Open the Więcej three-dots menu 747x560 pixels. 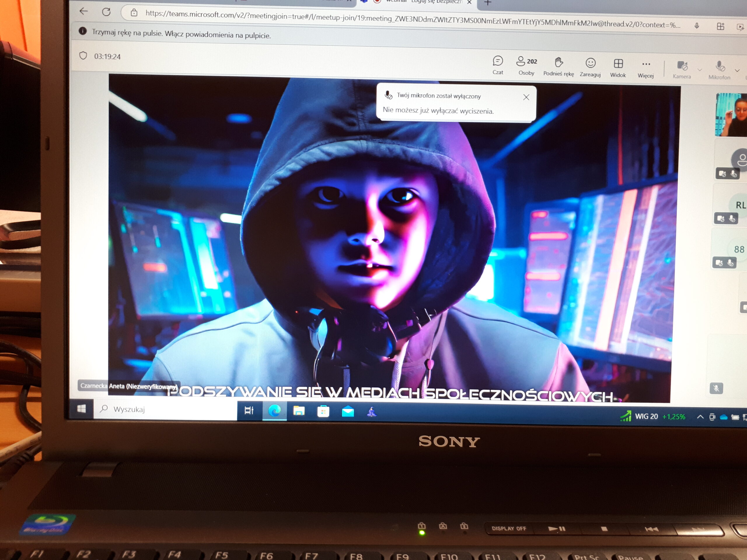pyautogui.click(x=646, y=64)
